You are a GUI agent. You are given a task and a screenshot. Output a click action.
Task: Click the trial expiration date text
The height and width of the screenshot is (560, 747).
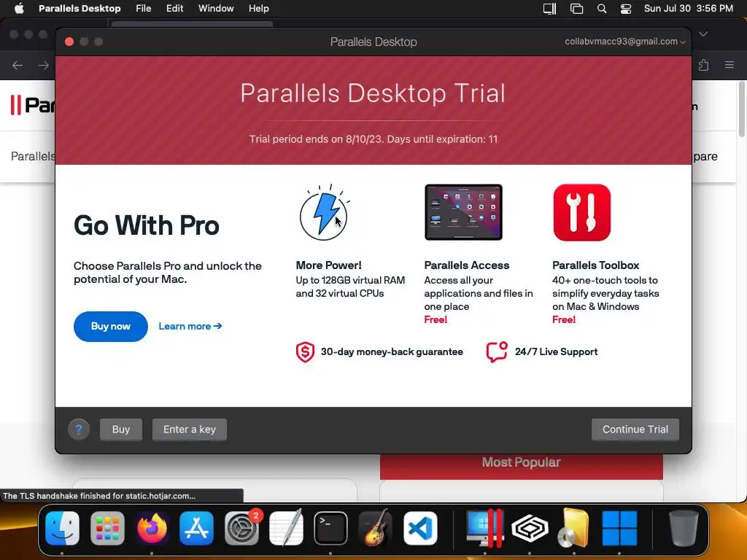(x=373, y=139)
